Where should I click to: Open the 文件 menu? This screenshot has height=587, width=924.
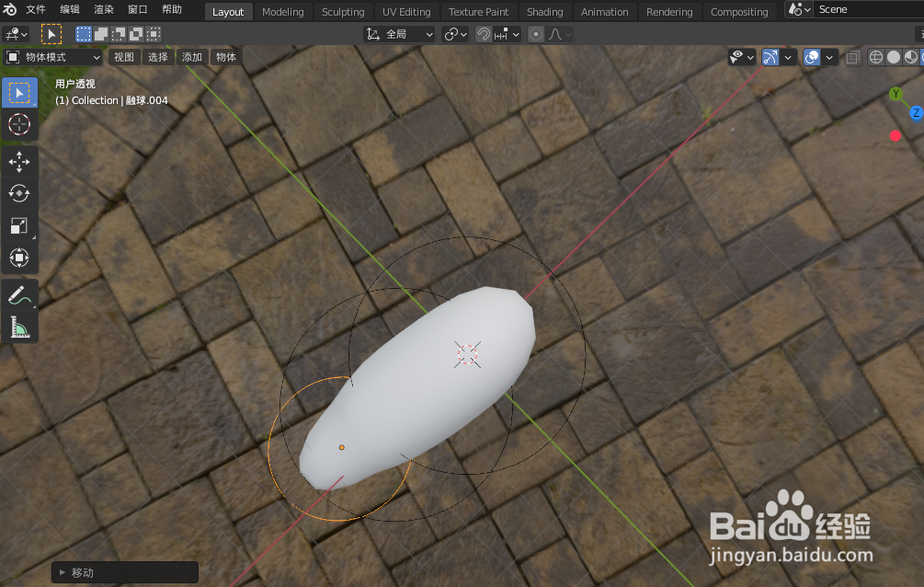click(x=35, y=10)
